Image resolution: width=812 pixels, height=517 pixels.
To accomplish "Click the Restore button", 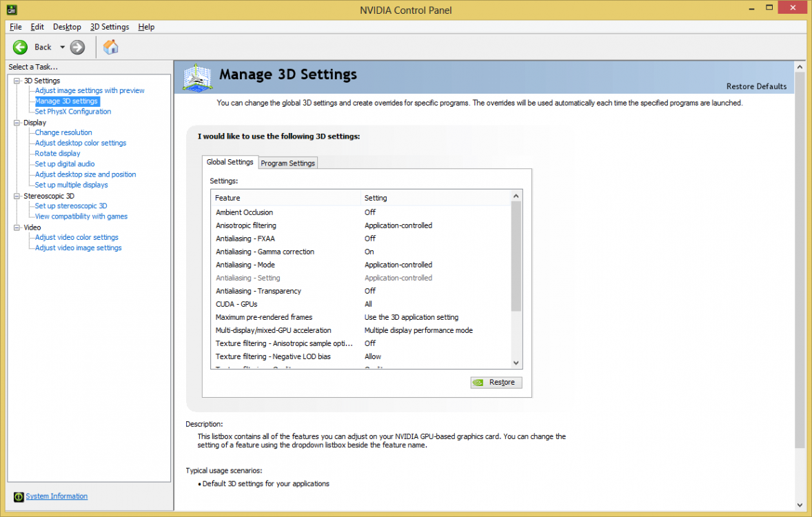I will point(496,383).
